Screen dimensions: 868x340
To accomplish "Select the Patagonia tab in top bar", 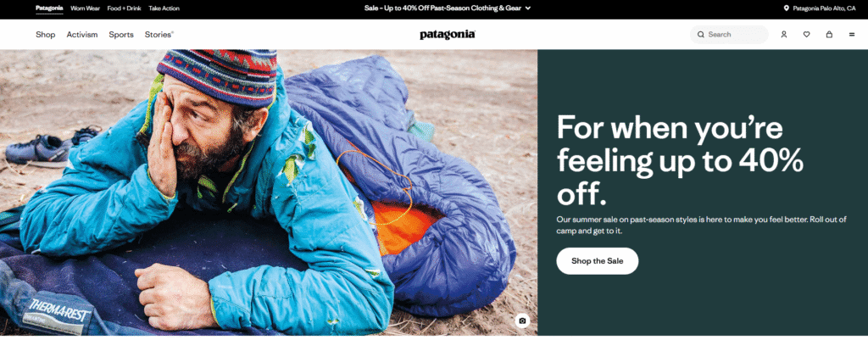I will tap(49, 8).
